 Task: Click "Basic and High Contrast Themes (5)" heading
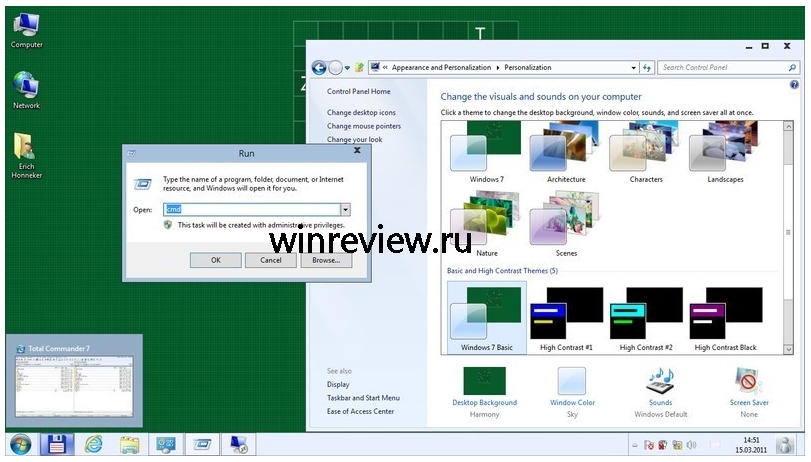point(502,271)
